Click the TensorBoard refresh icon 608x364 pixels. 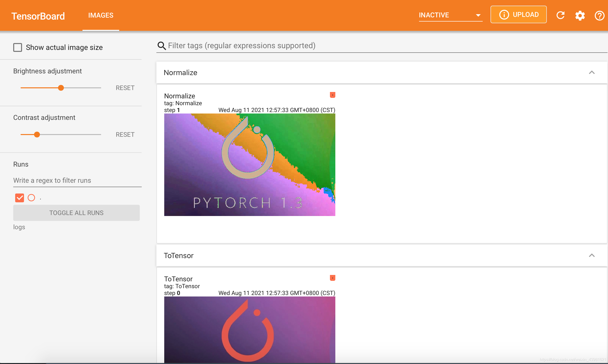561,15
